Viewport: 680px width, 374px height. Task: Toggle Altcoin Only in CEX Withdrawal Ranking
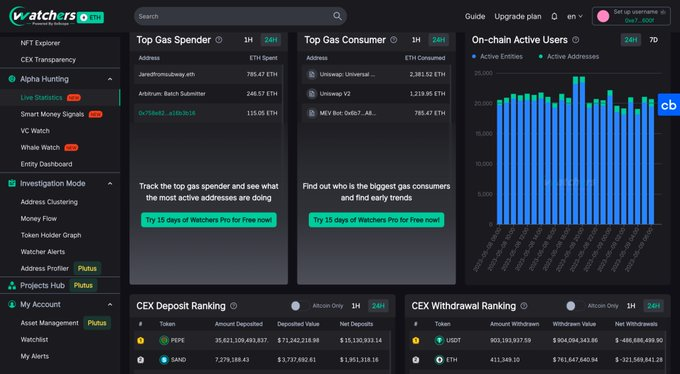coord(575,306)
